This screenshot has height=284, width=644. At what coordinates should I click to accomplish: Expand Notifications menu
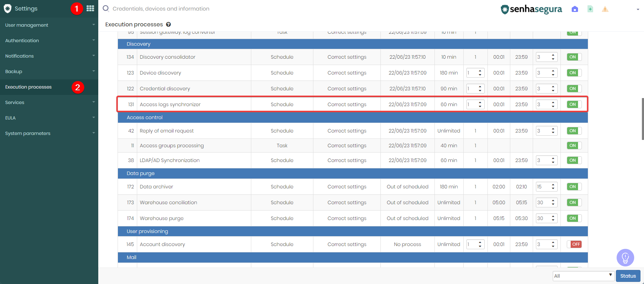[x=49, y=56]
